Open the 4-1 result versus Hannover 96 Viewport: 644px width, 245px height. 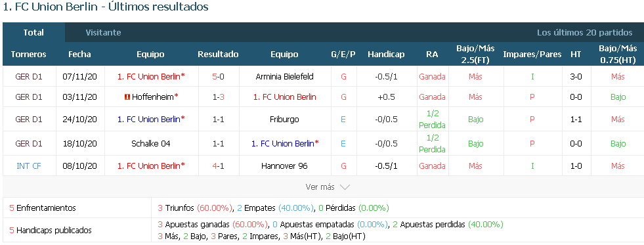click(218, 166)
